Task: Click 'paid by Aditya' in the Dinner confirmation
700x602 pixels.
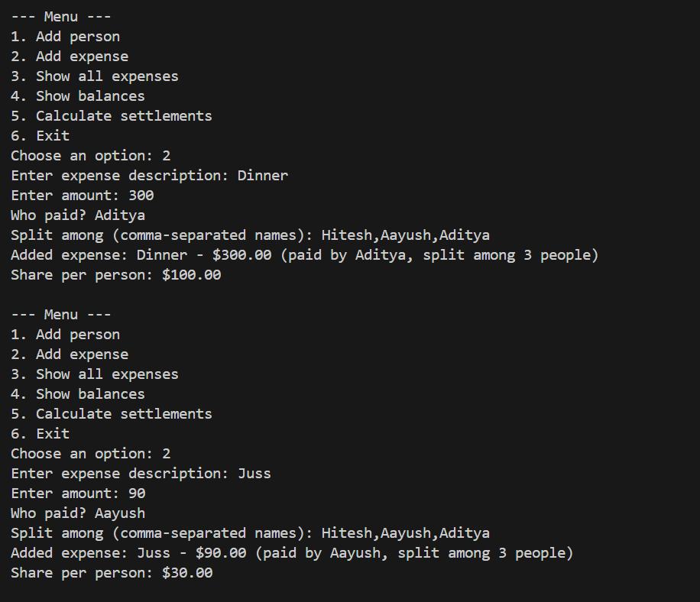Action: [x=342, y=255]
